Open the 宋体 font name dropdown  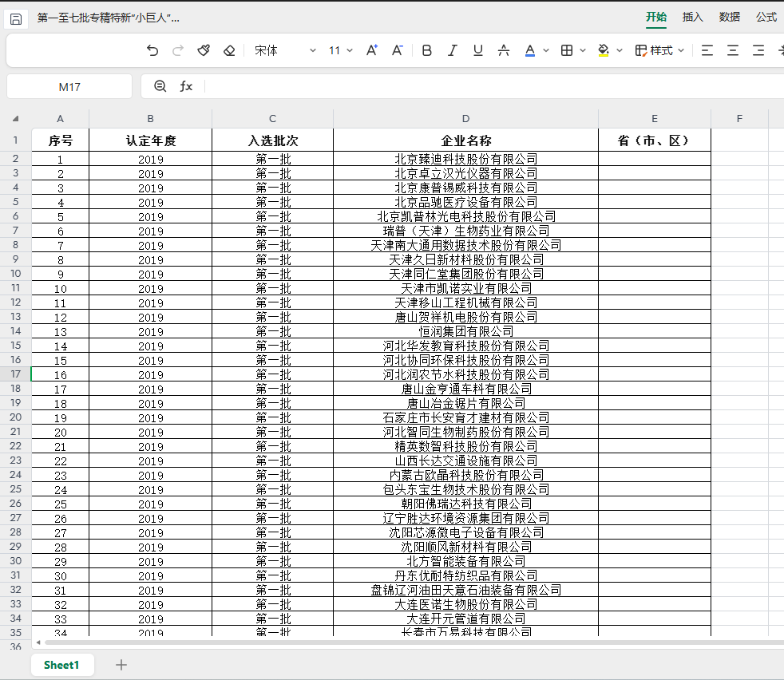click(x=285, y=50)
